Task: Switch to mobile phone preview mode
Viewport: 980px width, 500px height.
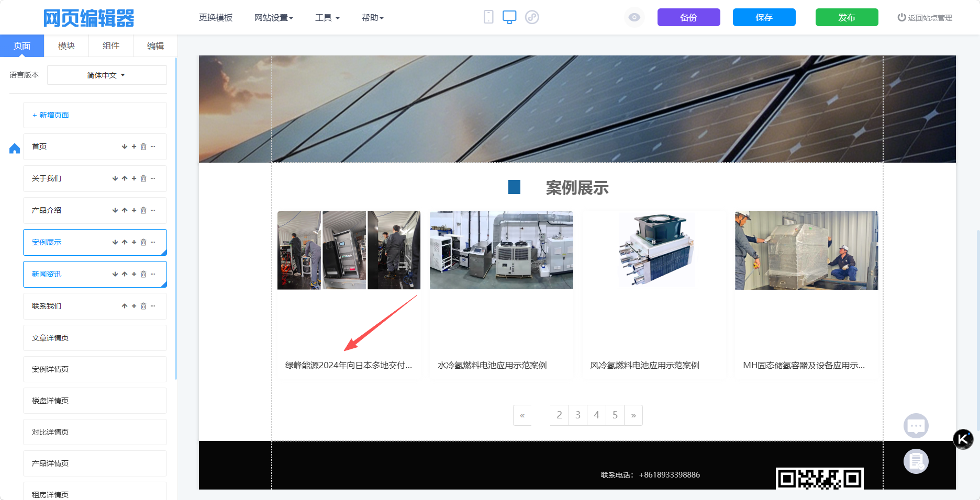Action: 488,17
